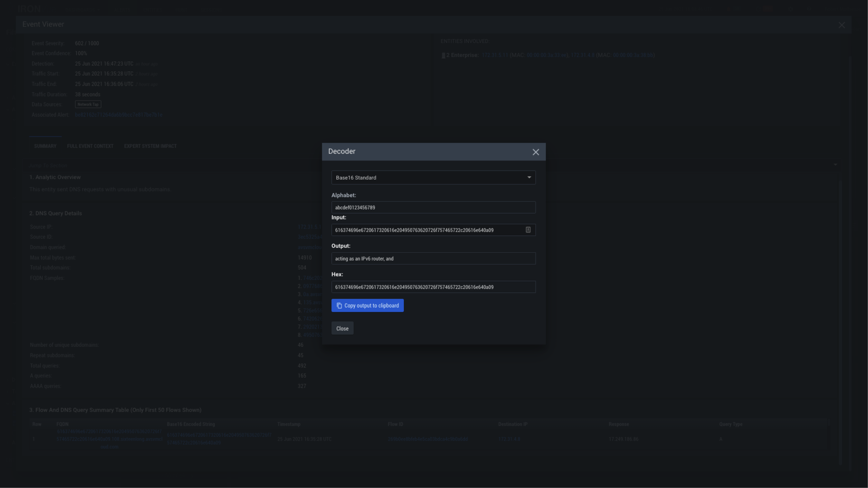Click the Close button in Decoder
The image size is (868, 488).
pos(342,328)
